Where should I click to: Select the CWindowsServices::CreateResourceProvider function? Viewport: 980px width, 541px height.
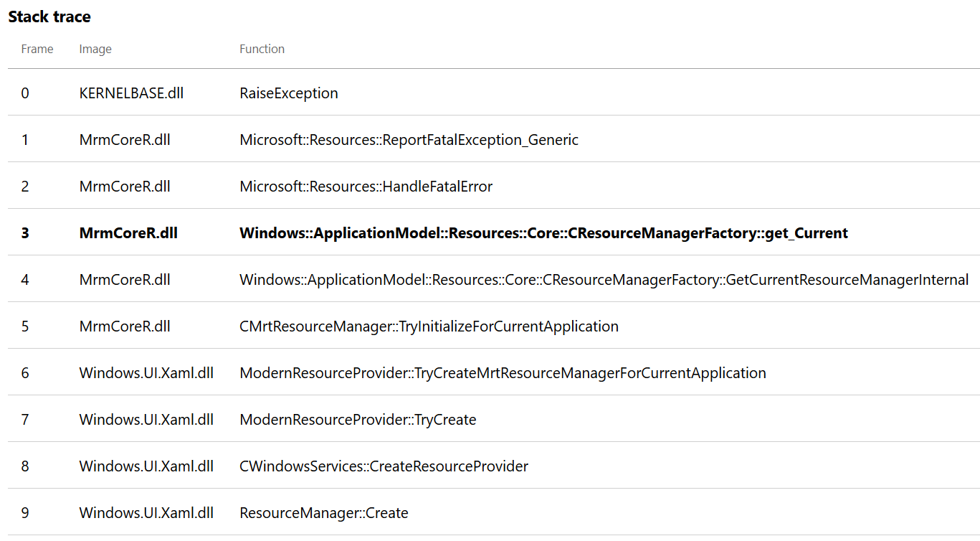point(384,466)
